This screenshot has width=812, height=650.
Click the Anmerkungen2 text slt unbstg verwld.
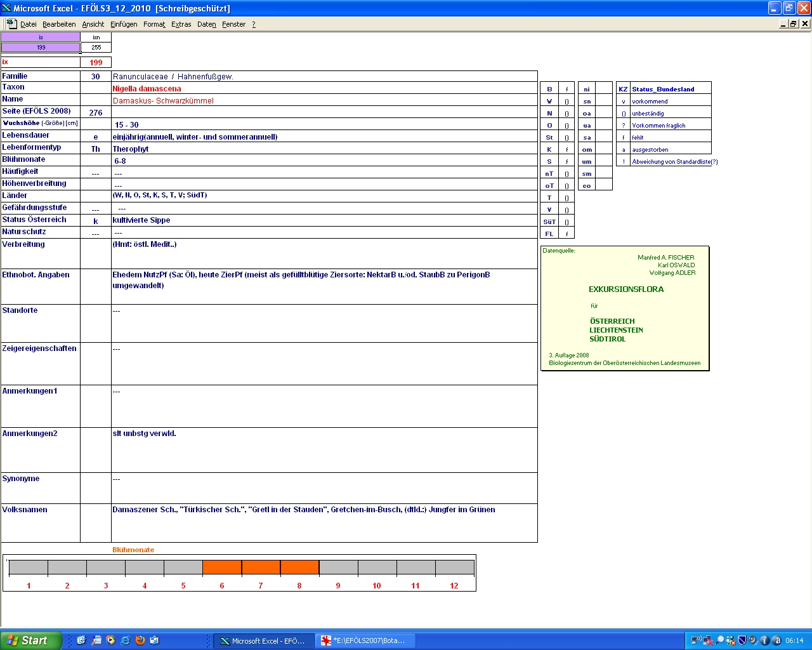(x=144, y=434)
